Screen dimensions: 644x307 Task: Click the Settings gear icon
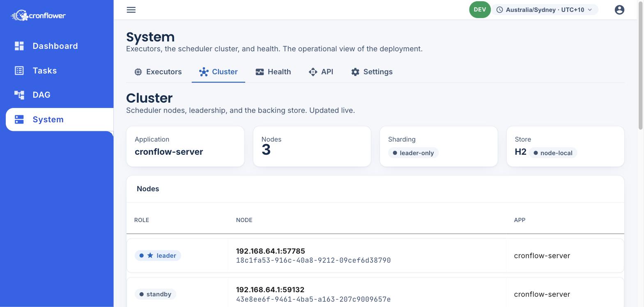tap(355, 72)
